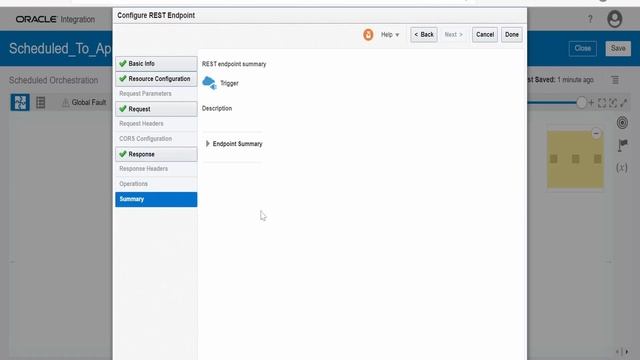640x360 pixels.
Task: Open the Help dropdown menu
Action: point(390,35)
